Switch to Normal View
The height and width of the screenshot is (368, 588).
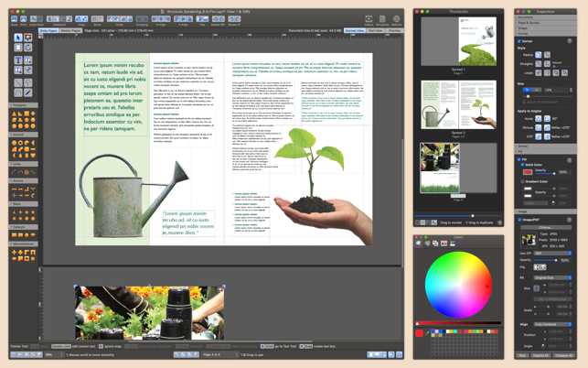point(355,30)
